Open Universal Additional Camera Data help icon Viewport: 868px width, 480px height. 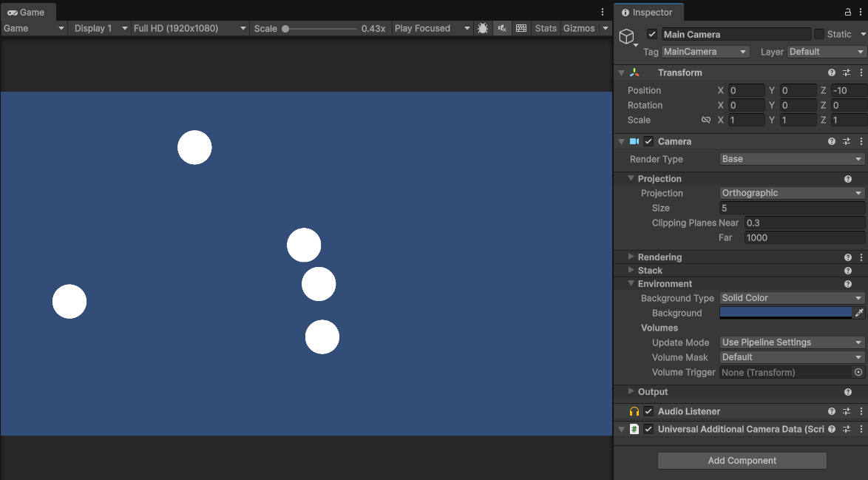point(832,429)
